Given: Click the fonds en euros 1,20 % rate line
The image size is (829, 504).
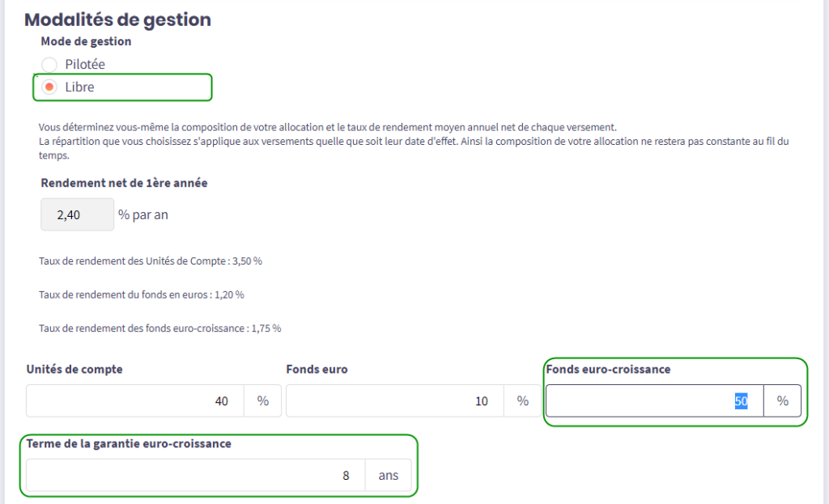Looking at the screenshot, I should (142, 294).
